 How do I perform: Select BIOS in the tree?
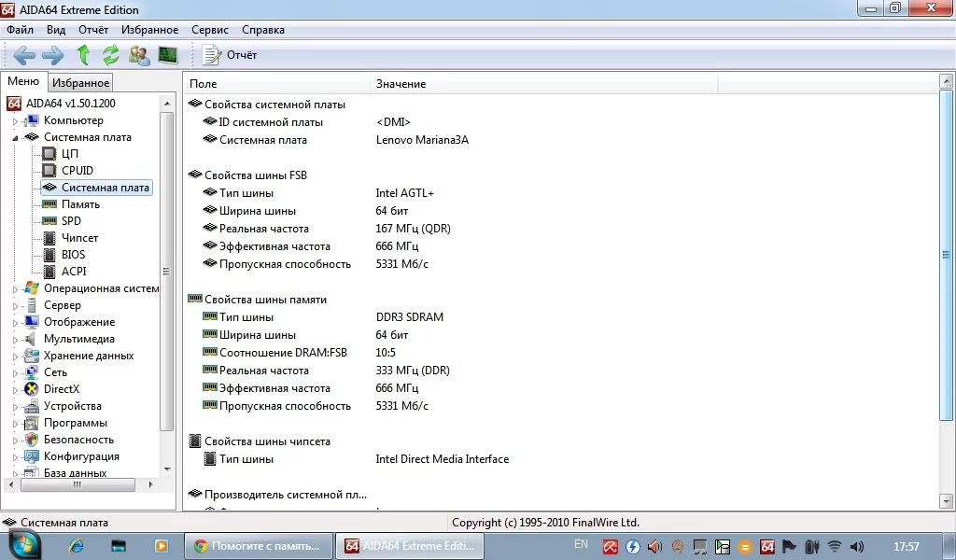point(73,255)
